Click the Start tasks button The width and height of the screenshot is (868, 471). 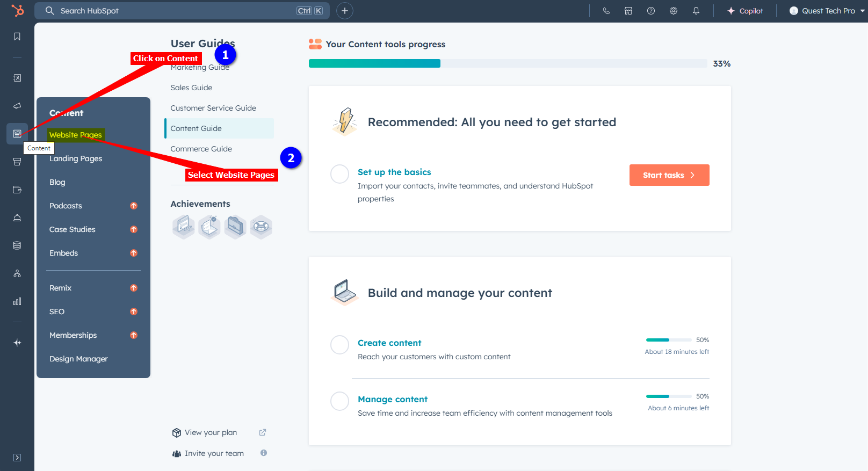tap(669, 175)
